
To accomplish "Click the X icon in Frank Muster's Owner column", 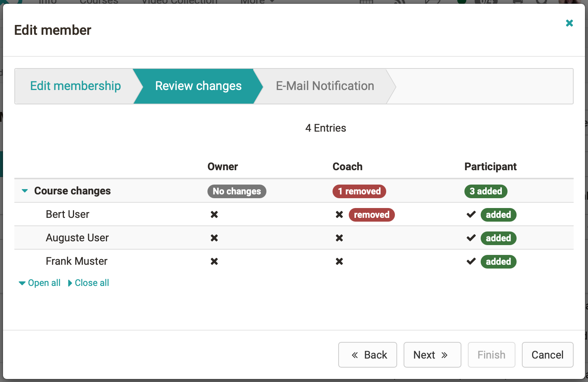I will coord(214,261).
